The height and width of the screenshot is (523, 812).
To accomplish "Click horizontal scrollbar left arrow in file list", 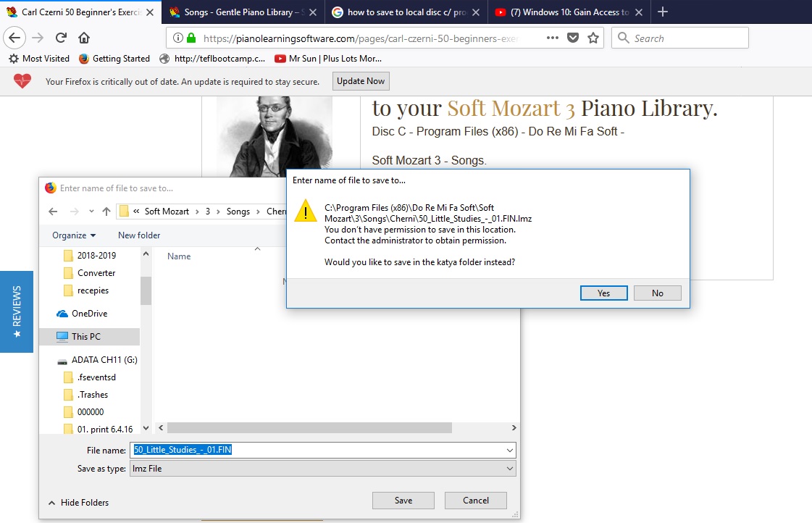I will 161,427.
